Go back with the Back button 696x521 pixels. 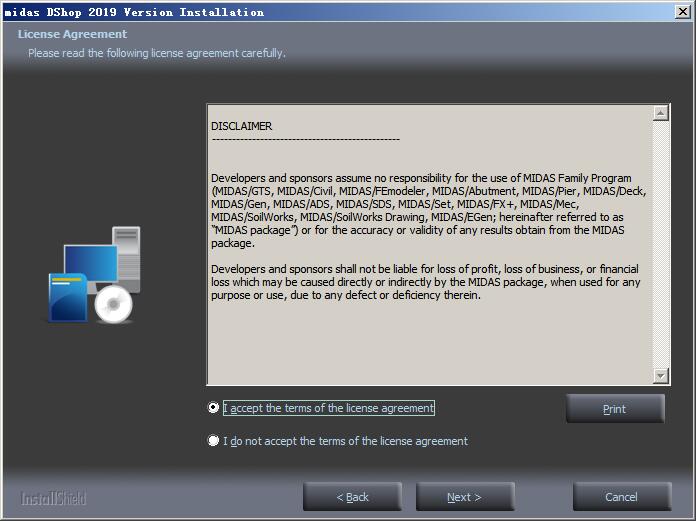point(352,497)
